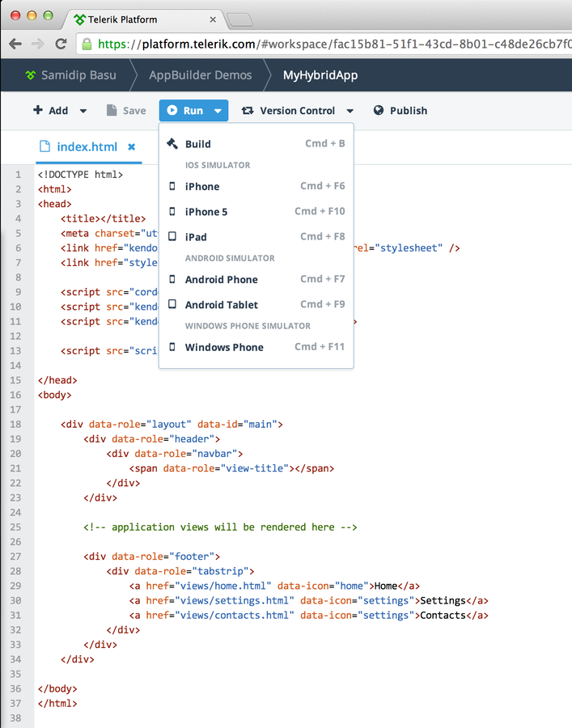Click the rel="stylesheet" attribute text
This screenshot has width=572, height=728.
coord(398,248)
